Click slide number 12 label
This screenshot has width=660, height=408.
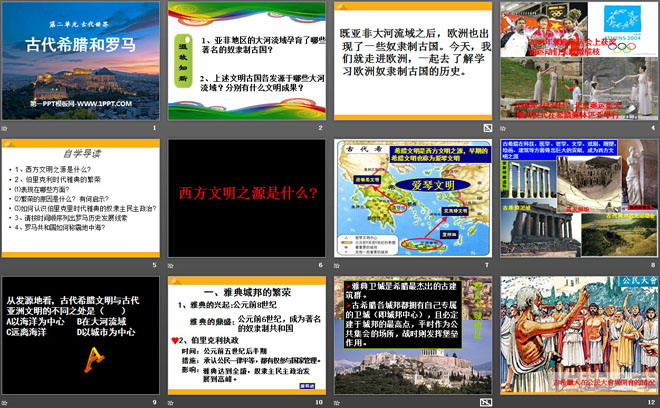(652, 402)
